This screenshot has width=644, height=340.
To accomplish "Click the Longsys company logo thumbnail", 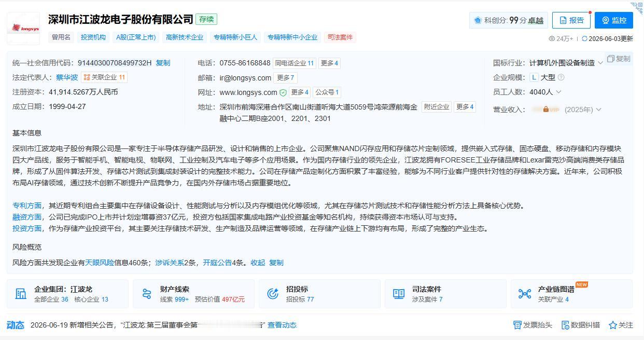I will pyautogui.click(x=23, y=28).
